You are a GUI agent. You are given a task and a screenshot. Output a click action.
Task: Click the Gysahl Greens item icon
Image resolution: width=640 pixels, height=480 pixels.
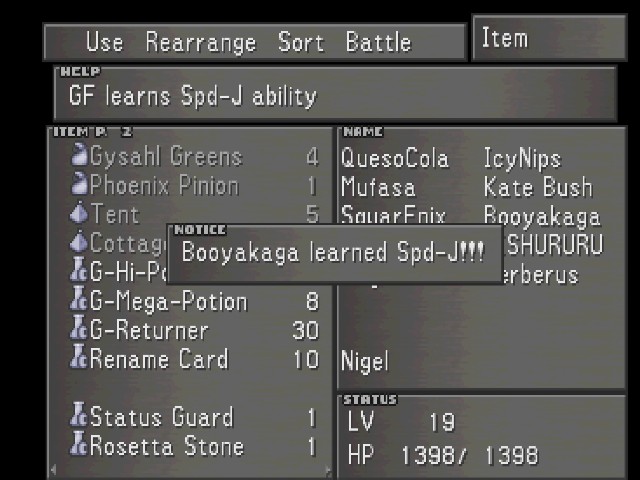[x=79, y=154]
